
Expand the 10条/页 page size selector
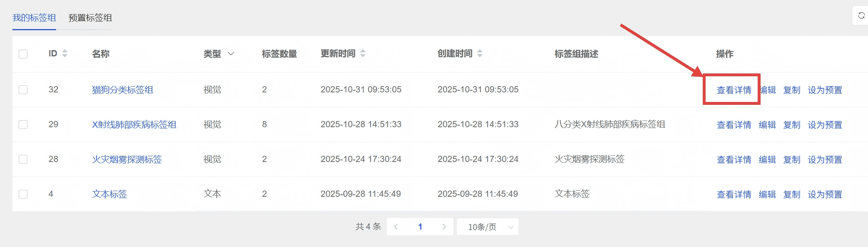coord(487,227)
